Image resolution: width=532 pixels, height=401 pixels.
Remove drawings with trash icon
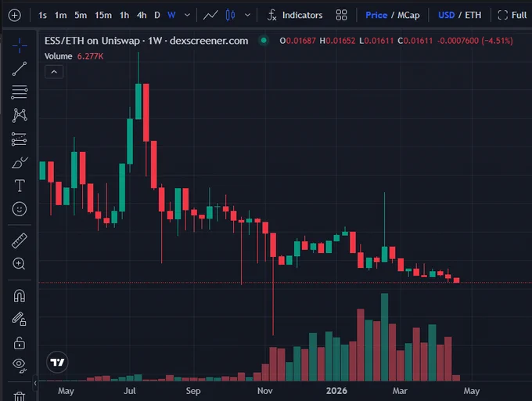click(x=20, y=396)
